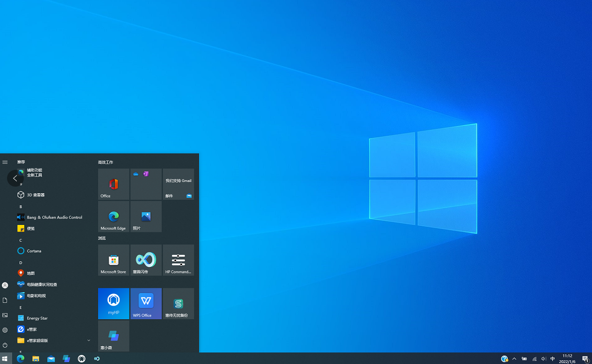Check the battery status tray icon
592x364 pixels.
pyautogui.click(x=524, y=359)
